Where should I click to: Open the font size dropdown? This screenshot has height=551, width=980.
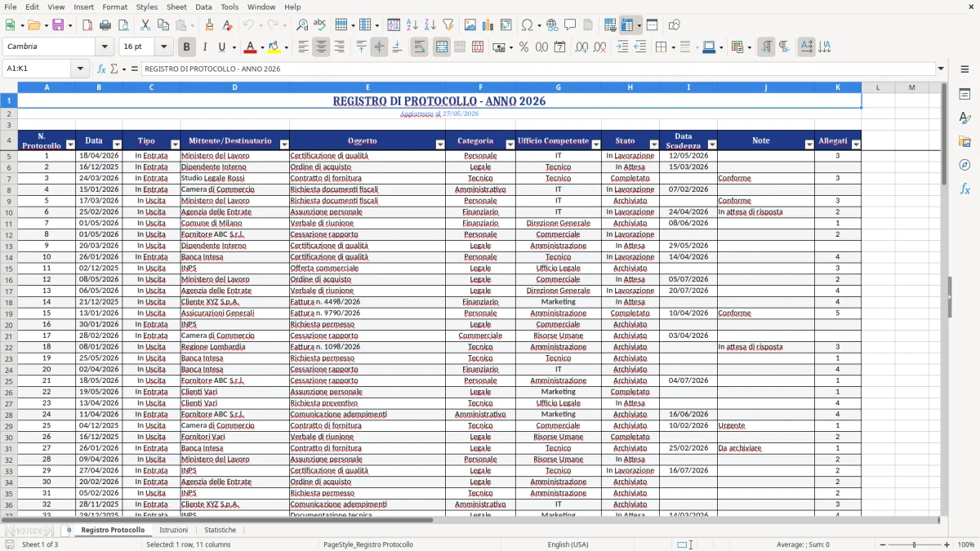[x=164, y=47]
